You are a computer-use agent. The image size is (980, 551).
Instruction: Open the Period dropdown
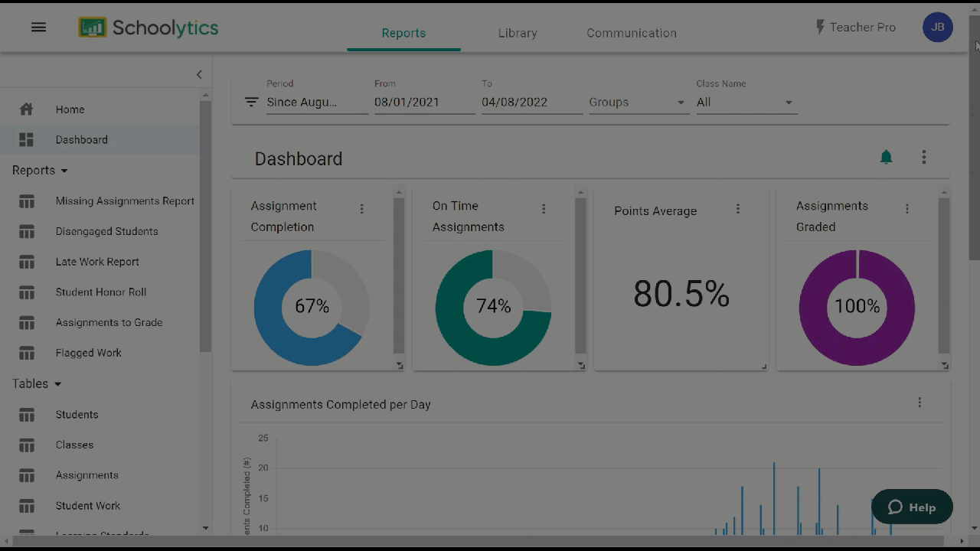[317, 103]
